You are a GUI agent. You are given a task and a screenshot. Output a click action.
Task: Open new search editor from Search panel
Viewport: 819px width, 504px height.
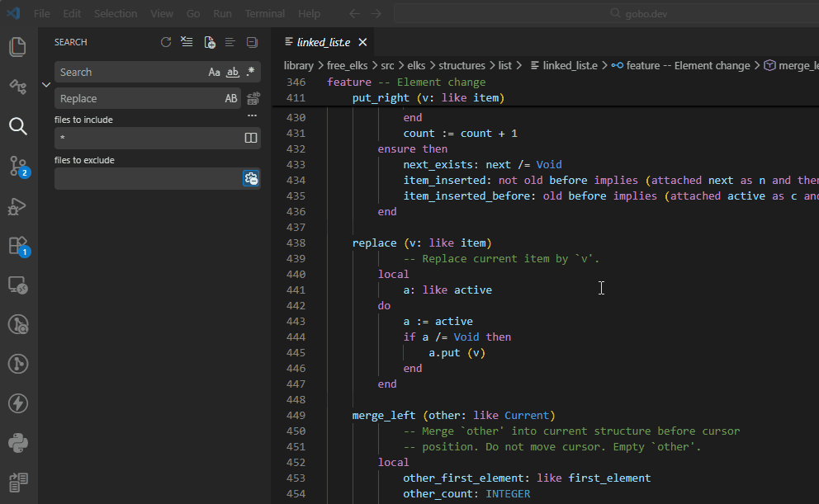210,42
